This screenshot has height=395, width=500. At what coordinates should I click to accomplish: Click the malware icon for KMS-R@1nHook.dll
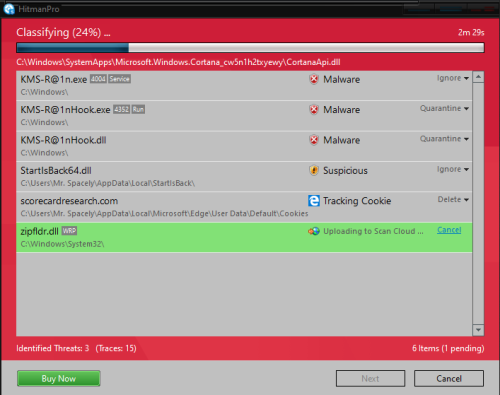coord(314,140)
